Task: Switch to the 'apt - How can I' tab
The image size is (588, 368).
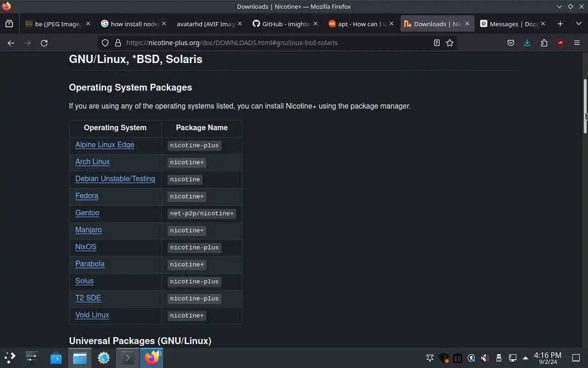Action: click(361, 24)
